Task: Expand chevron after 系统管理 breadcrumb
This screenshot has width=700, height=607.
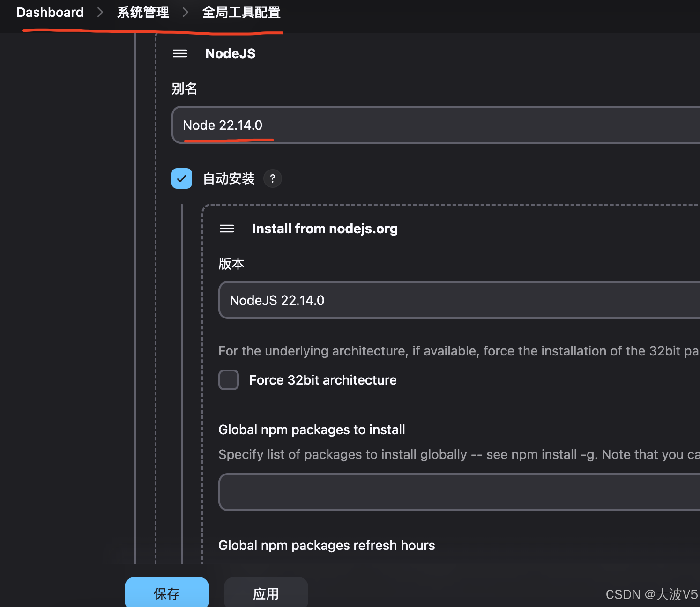Action: pos(185,12)
